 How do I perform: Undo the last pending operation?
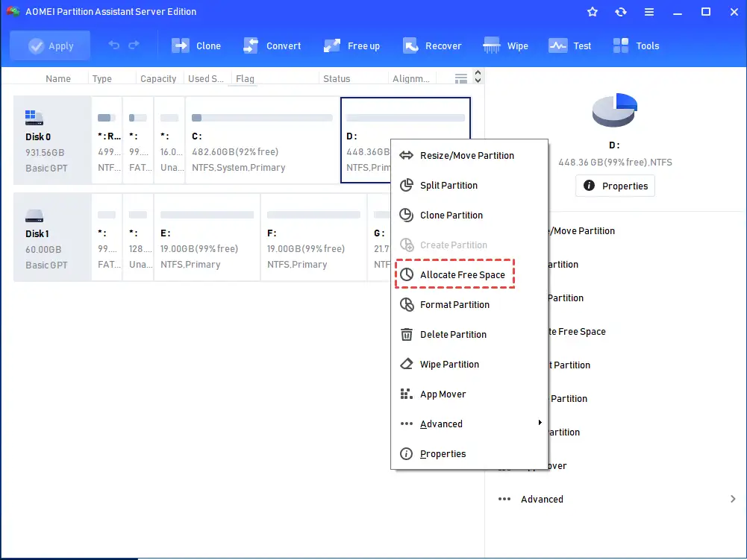[114, 45]
